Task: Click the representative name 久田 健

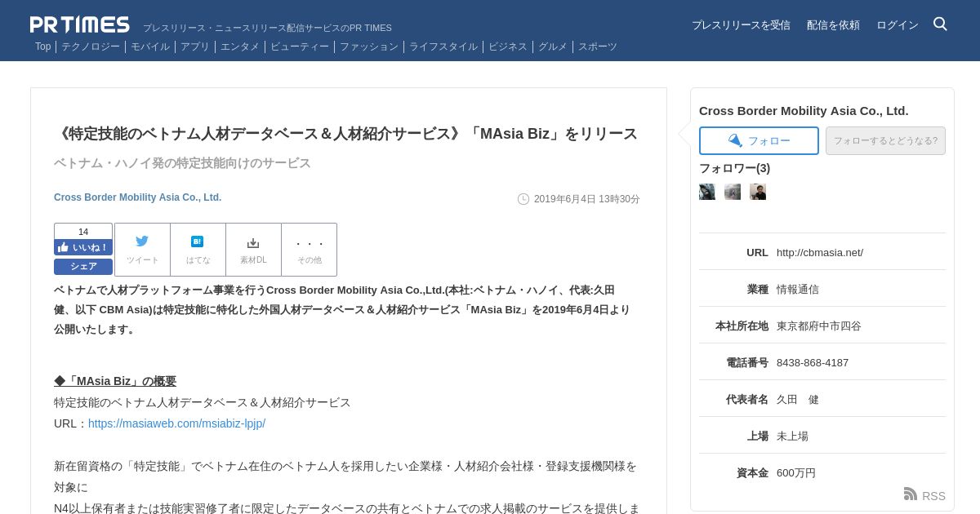Action: pos(798,399)
